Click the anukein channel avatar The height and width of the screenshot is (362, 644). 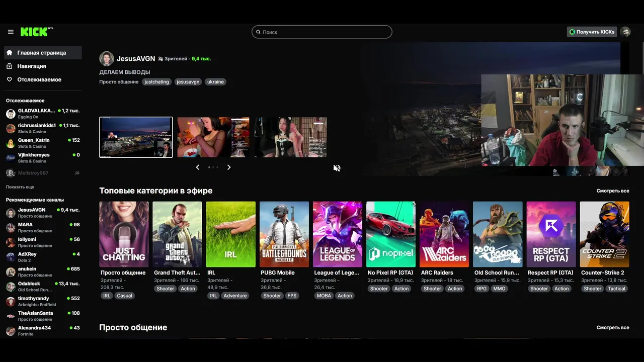(x=11, y=272)
